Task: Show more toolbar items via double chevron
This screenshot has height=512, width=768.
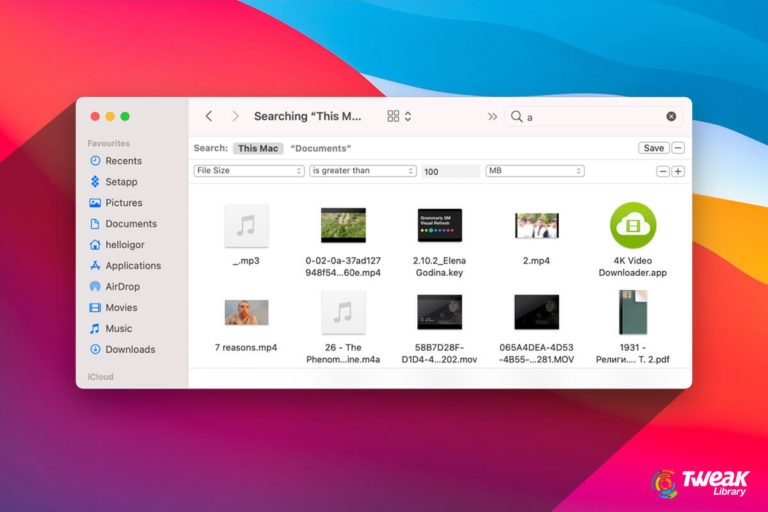Action: 492,116
